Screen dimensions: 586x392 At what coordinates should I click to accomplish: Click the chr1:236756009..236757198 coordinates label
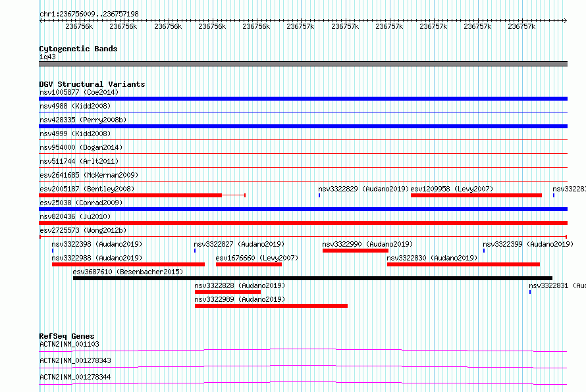point(89,14)
